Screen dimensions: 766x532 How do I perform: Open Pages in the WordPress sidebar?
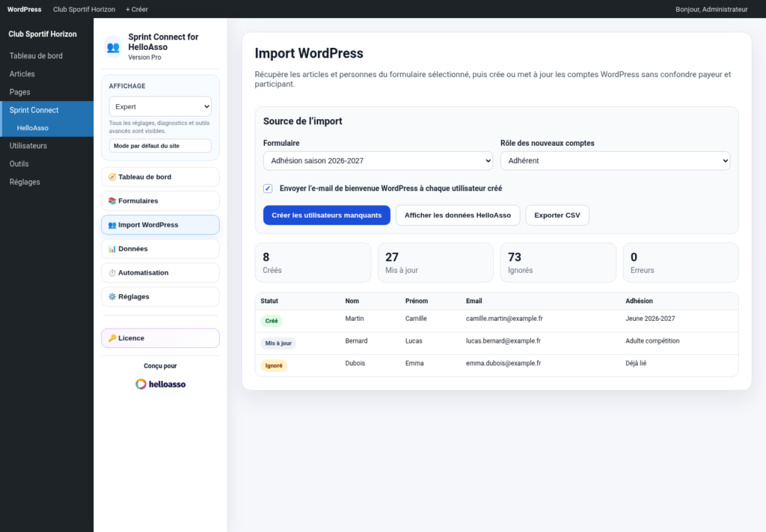46,92
